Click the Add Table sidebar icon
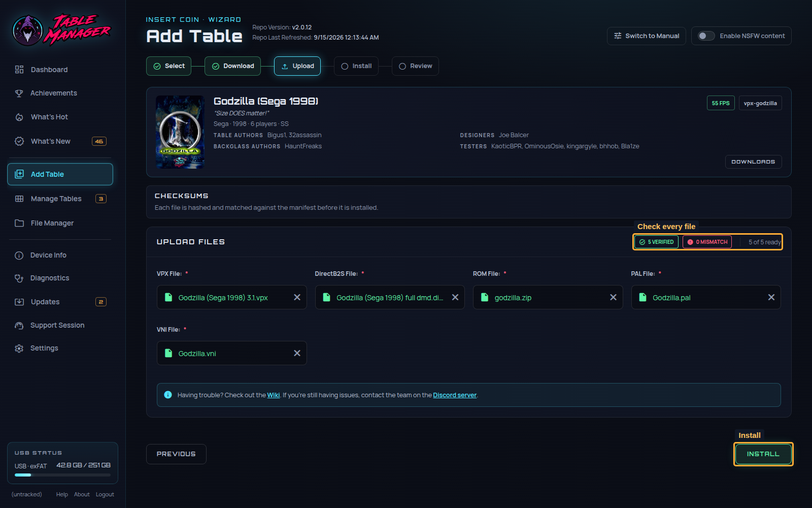812x508 pixels. (x=19, y=174)
